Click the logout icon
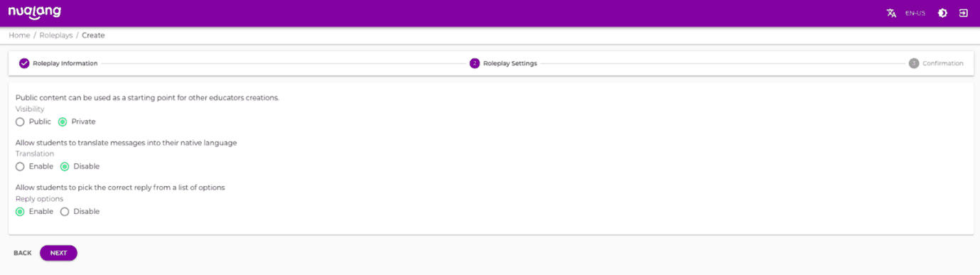 point(964,13)
